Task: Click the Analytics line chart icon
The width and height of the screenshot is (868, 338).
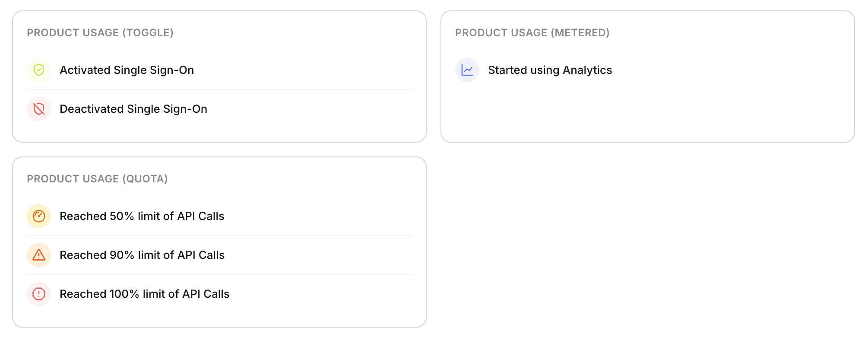Action: (467, 70)
